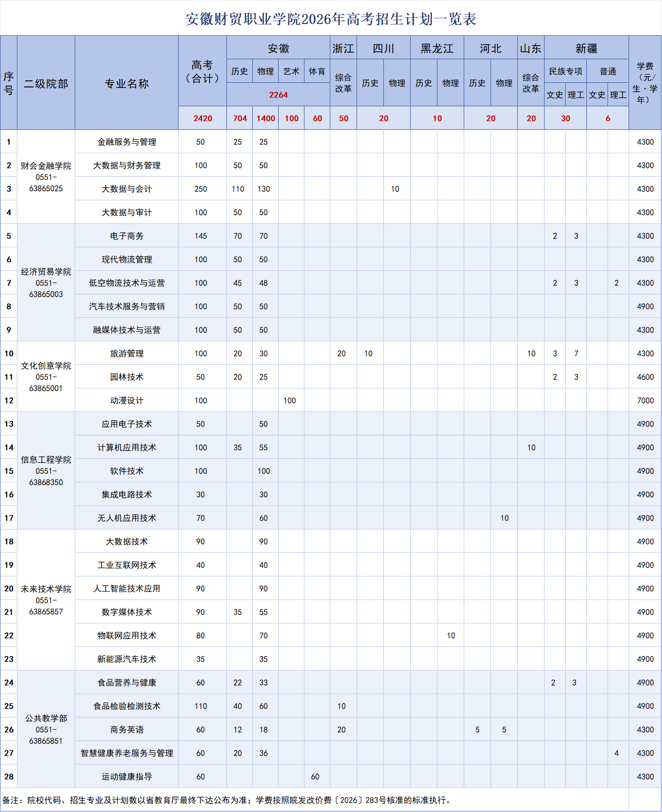This screenshot has width=662, height=812.
Task: Select the major 智慧健康养老服务与管理
Action: pos(126,753)
